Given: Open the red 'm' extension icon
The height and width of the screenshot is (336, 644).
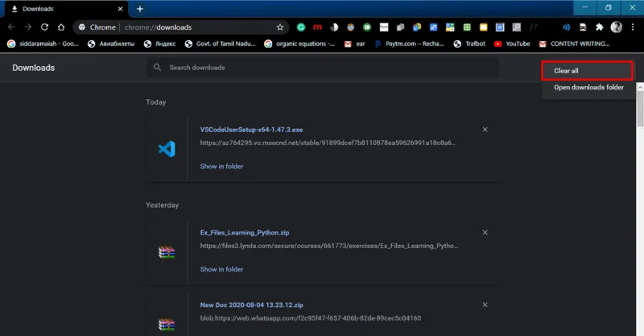Looking at the screenshot, I should pyautogui.click(x=317, y=27).
